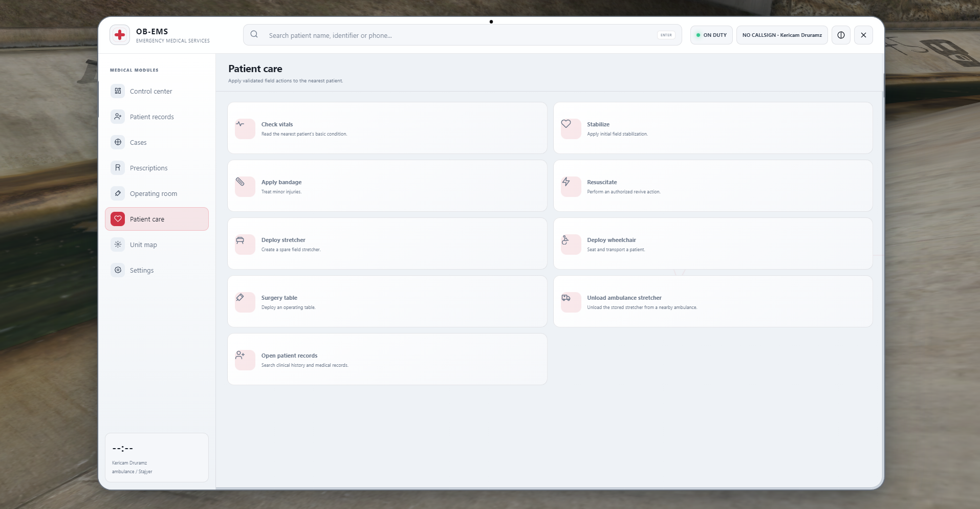Open Settings in the sidebar
Screen dimensions: 980x509
point(157,270)
